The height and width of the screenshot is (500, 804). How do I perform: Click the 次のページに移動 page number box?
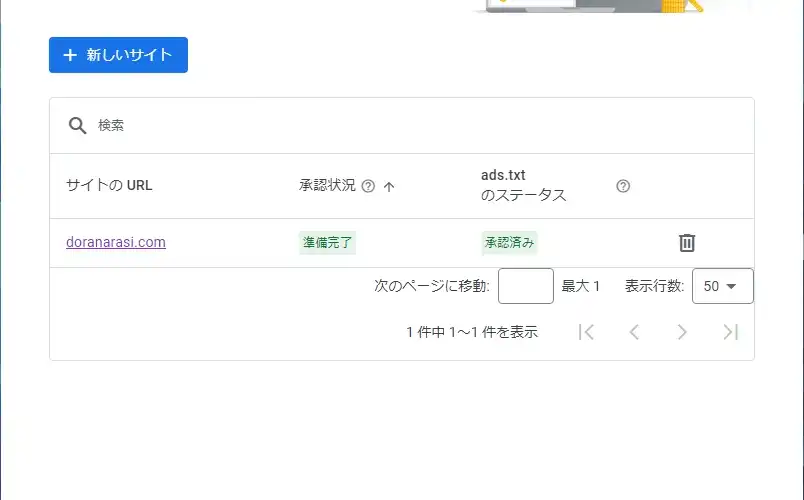[525, 286]
